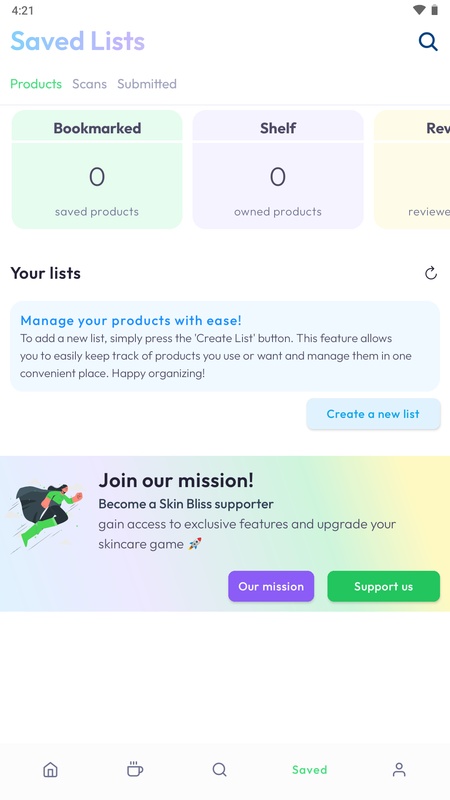Open the partially visible Reviewed card

tap(412, 169)
